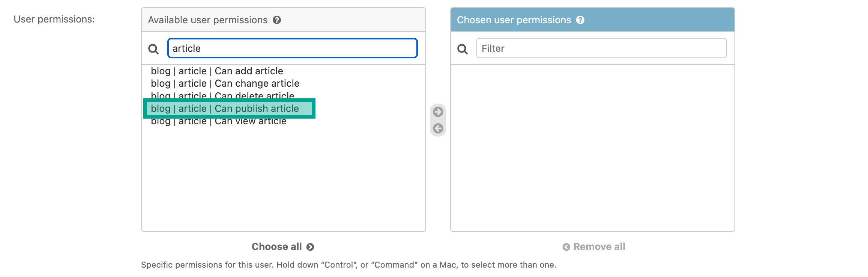868x277 pixels.
Task: Select the Can change article permission
Action: pos(225,83)
